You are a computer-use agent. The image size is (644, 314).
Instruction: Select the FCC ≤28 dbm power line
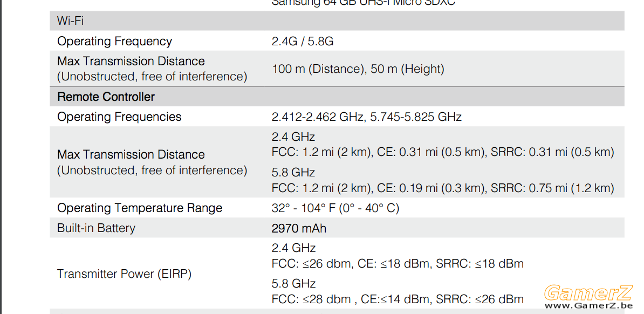(x=398, y=299)
